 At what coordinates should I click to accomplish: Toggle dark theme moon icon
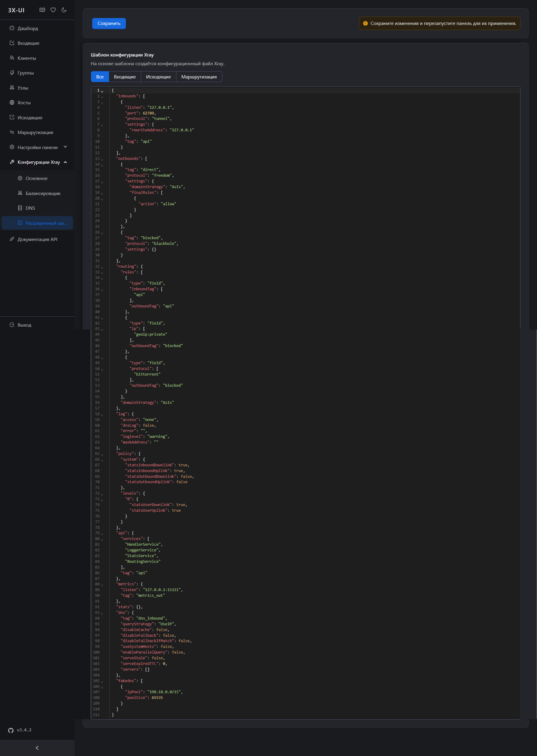coord(64,10)
